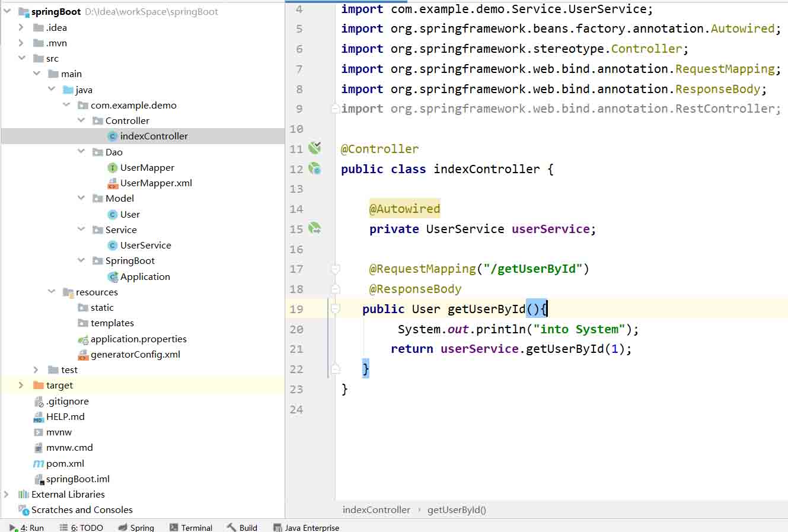Click the indexController class file icon

[113, 136]
